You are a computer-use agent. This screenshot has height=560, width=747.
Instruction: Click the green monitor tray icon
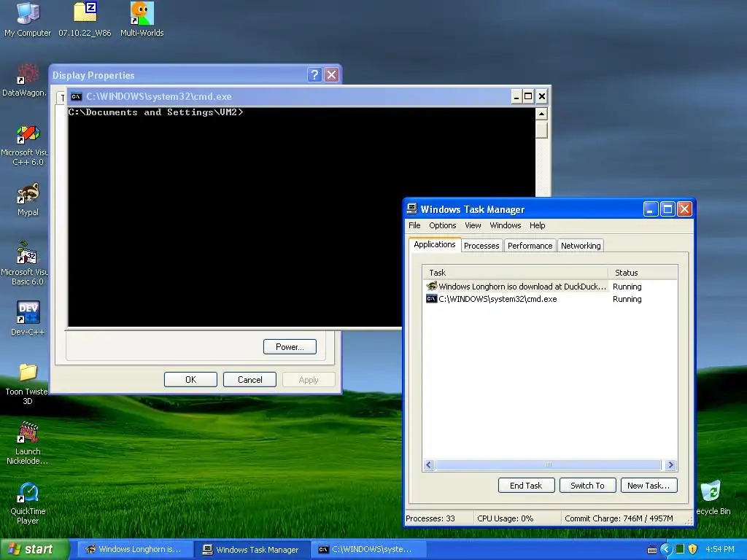[x=680, y=549]
